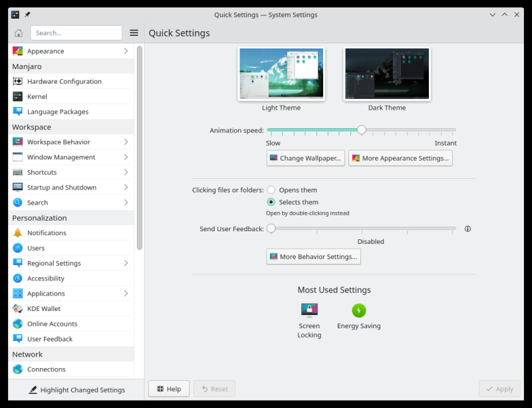Click the Animation speed slider handle
Screen dimensions: 532x408
pos(361,130)
